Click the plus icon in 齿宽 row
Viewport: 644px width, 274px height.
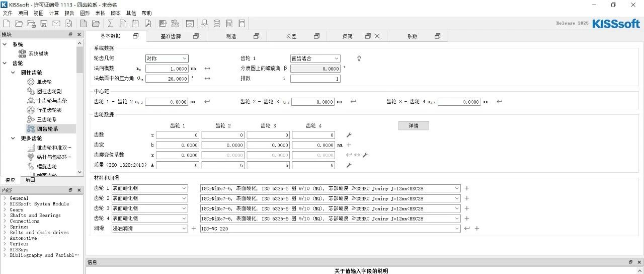pos(349,145)
